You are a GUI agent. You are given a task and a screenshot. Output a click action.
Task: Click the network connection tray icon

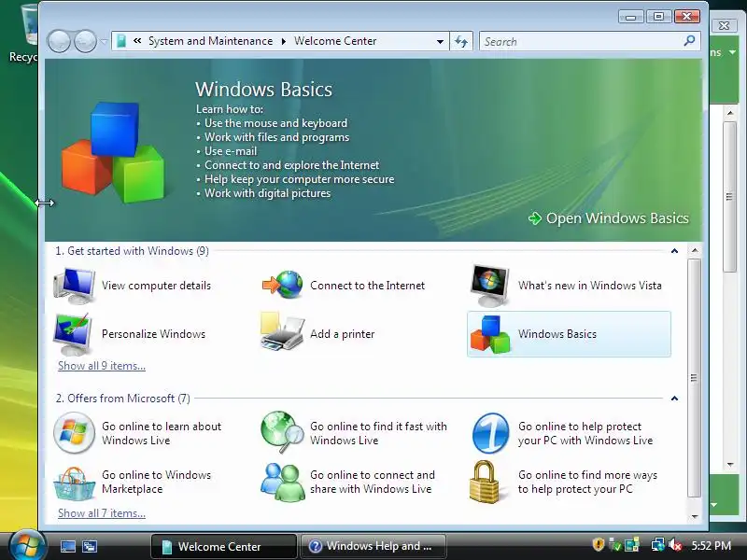tap(658, 545)
